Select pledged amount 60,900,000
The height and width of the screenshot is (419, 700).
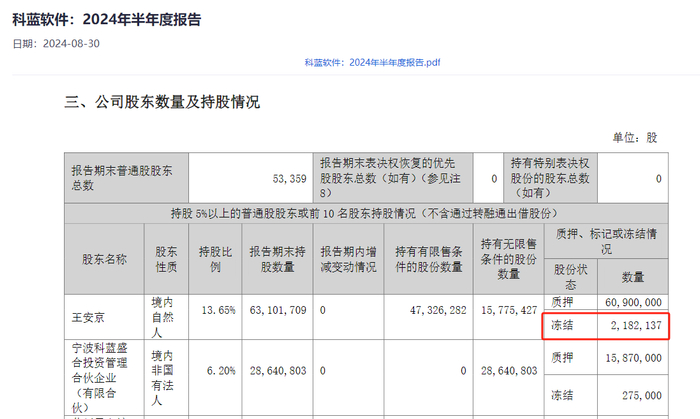(x=633, y=303)
